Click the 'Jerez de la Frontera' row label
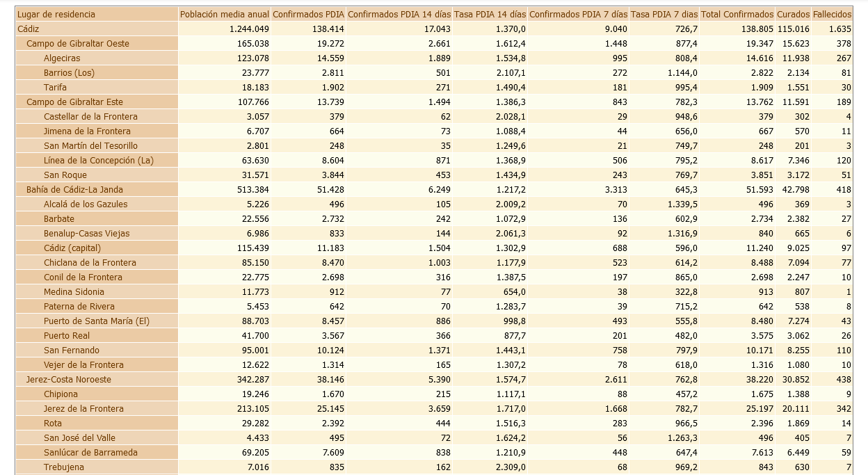This screenshot has width=868, height=475. tap(83, 409)
